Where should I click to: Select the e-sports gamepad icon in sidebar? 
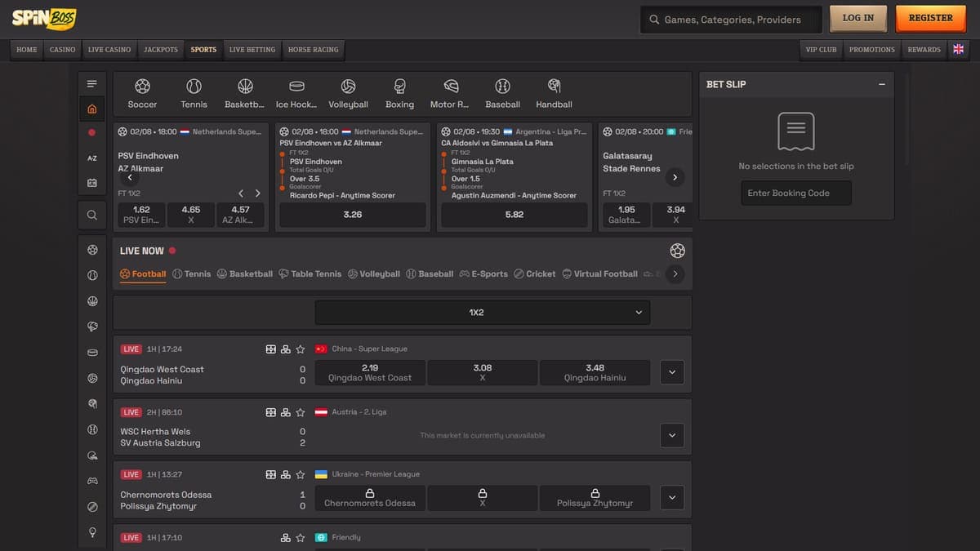[92, 481]
